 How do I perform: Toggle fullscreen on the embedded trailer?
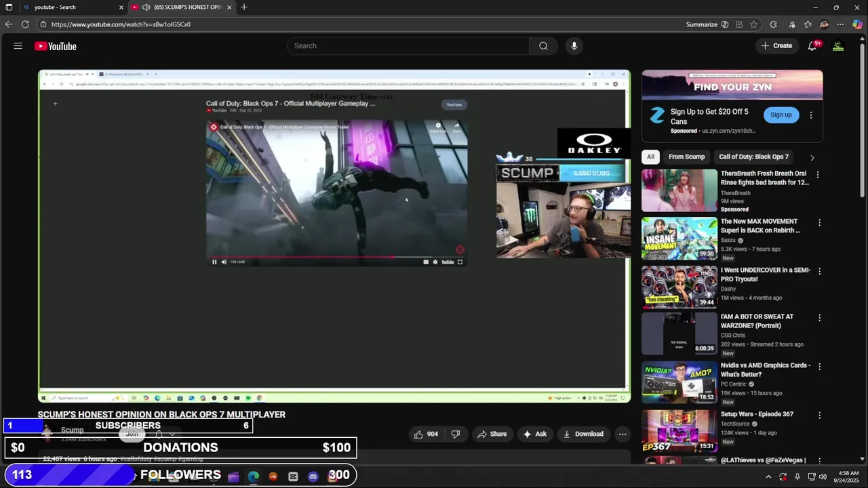pyautogui.click(x=460, y=262)
